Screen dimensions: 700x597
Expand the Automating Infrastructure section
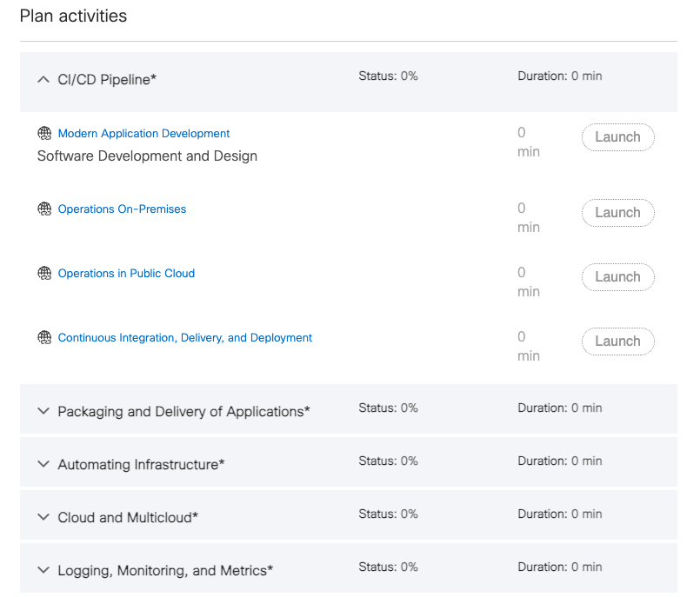coord(43,464)
